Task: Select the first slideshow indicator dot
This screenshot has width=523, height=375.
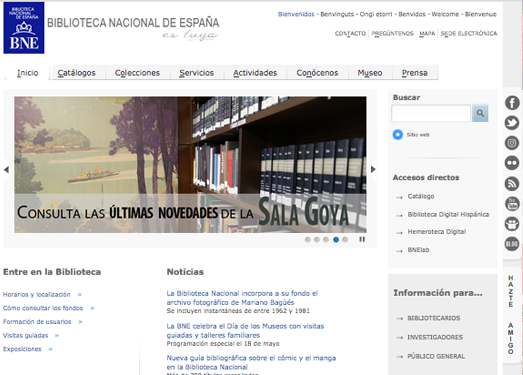Action: click(x=308, y=239)
